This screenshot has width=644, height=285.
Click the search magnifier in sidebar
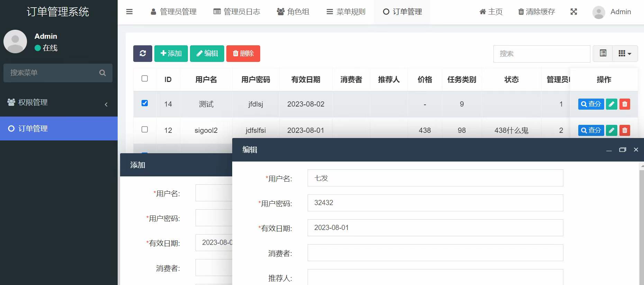coord(102,73)
